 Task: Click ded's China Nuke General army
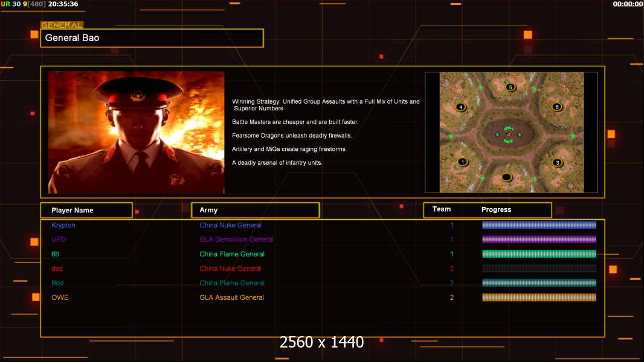(x=230, y=268)
